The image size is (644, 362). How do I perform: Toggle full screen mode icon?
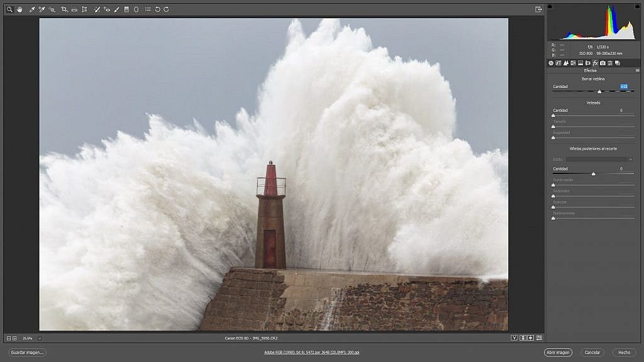tap(538, 9)
